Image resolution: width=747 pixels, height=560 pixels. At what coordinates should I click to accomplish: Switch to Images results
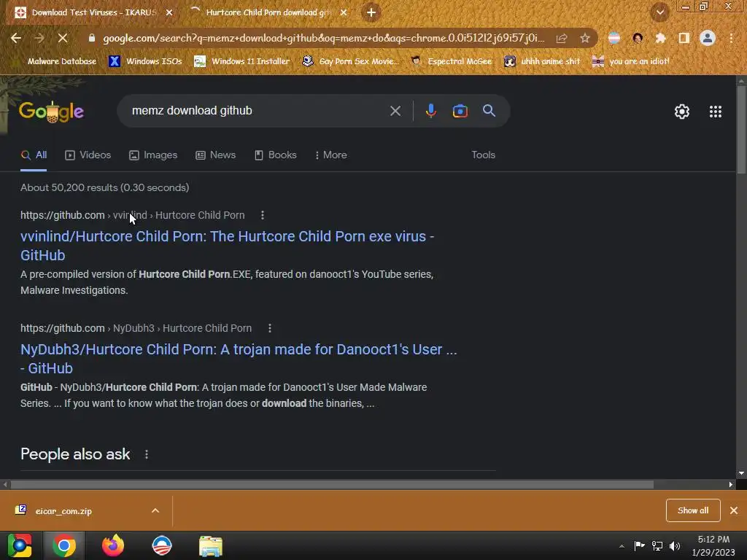(153, 155)
